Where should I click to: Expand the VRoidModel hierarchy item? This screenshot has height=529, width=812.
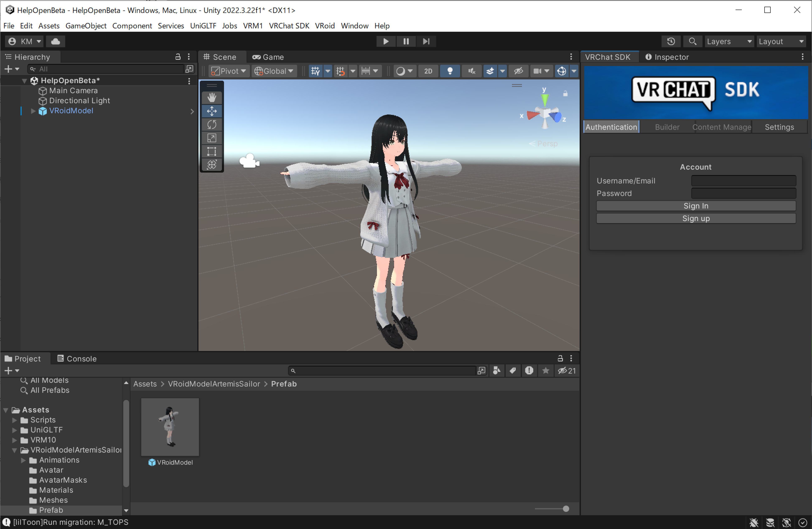(x=33, y=111)
